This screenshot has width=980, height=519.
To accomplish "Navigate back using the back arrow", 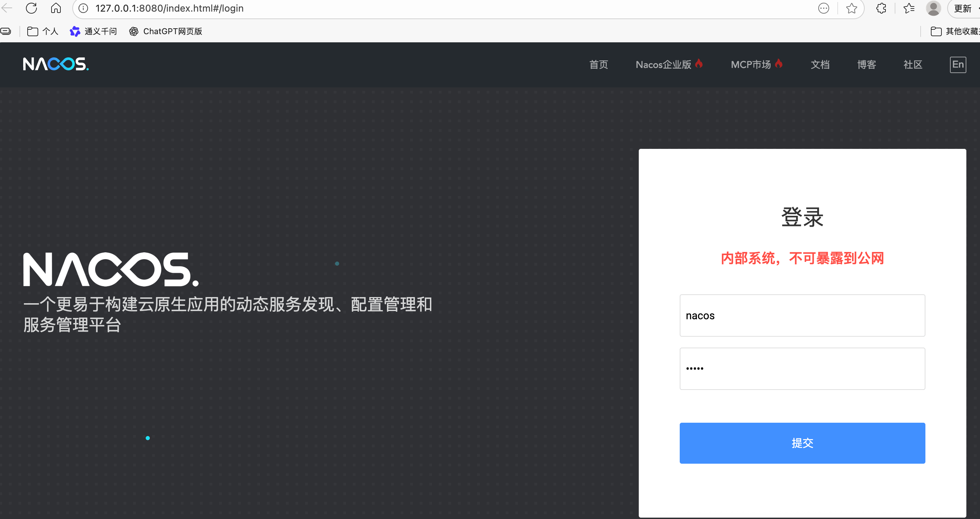I will [x=6, y=8].
